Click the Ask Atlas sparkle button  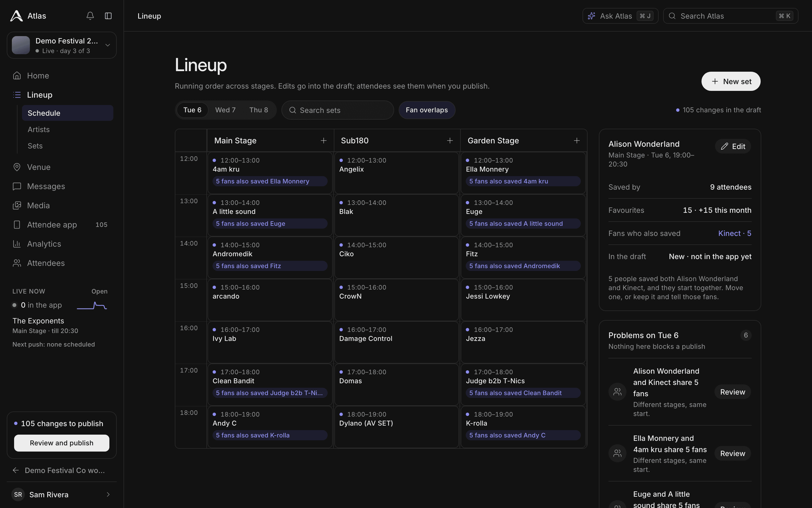click(620, 16)
